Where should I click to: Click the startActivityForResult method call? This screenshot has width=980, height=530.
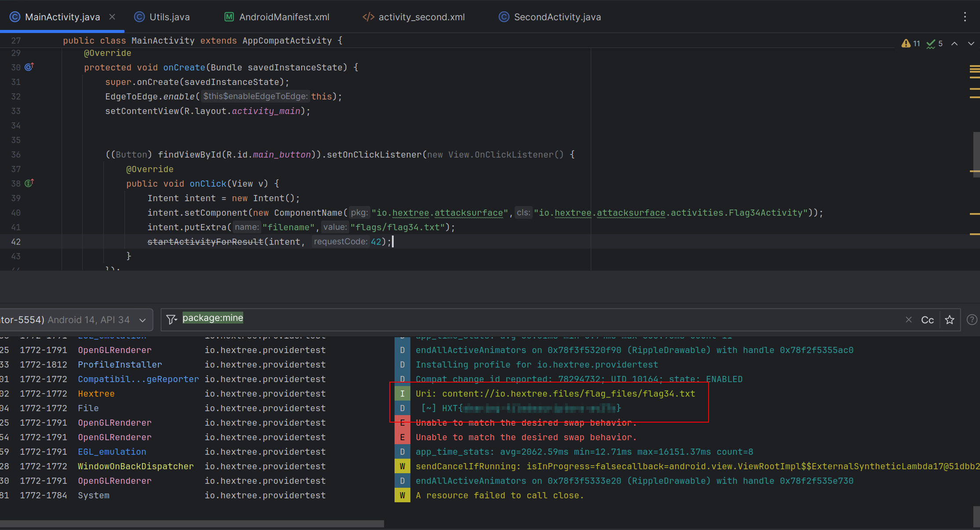pos(205,242)
